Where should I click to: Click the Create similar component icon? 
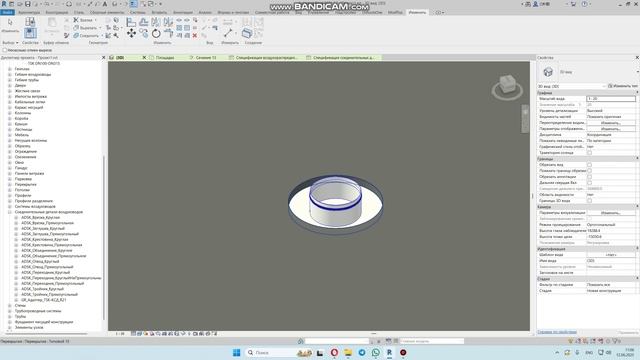[247, 33]
